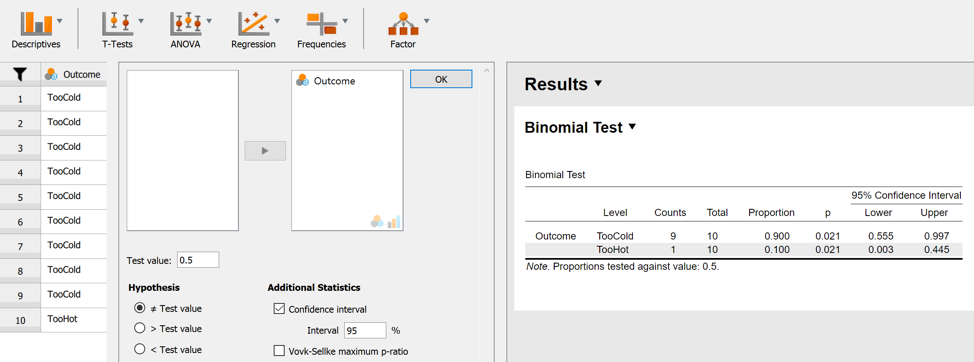Select row 10 header in data grid
Viewport: 974px width, 362px height.
[20, 320]
